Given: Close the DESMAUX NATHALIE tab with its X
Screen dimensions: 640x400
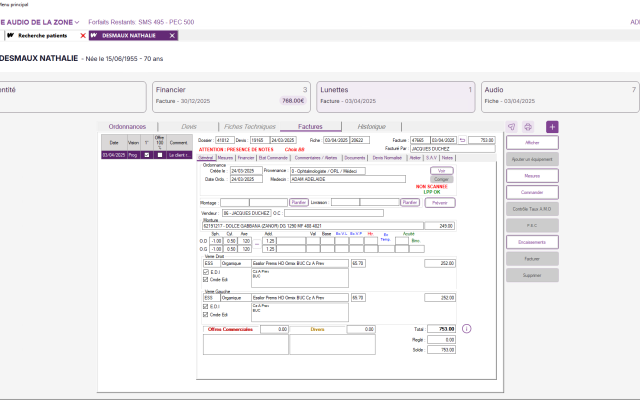Looking at the screenshot, I should click(x=172, y=36).
